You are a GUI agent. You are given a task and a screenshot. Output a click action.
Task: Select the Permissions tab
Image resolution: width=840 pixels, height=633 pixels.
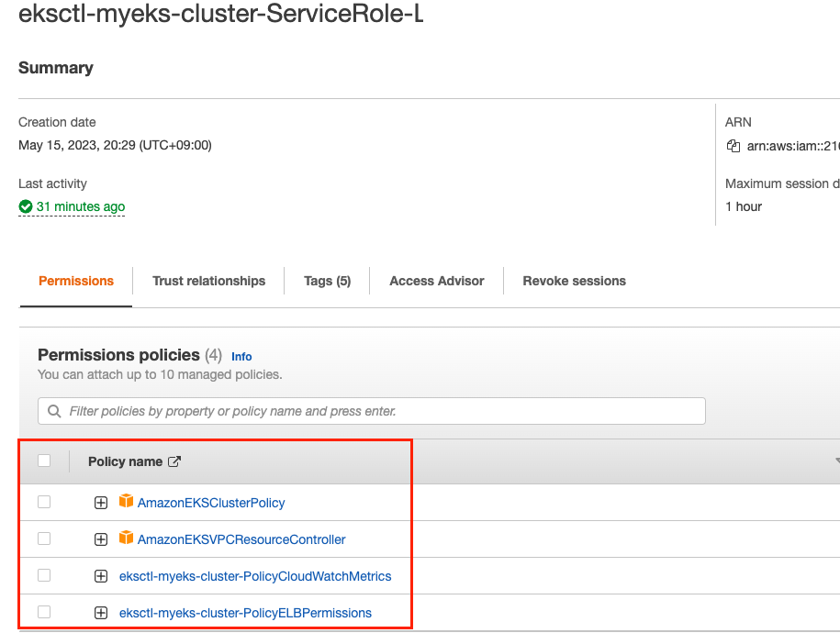pos(76,281)
